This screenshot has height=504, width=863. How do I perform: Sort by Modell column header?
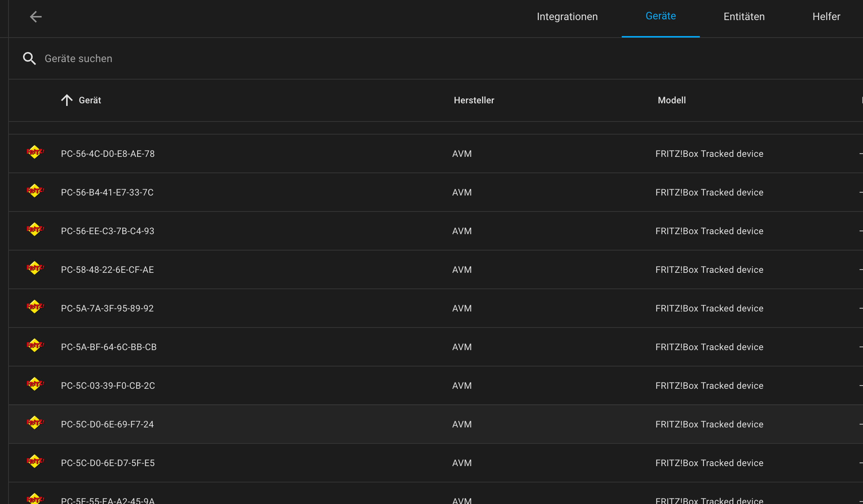[672, 100]
